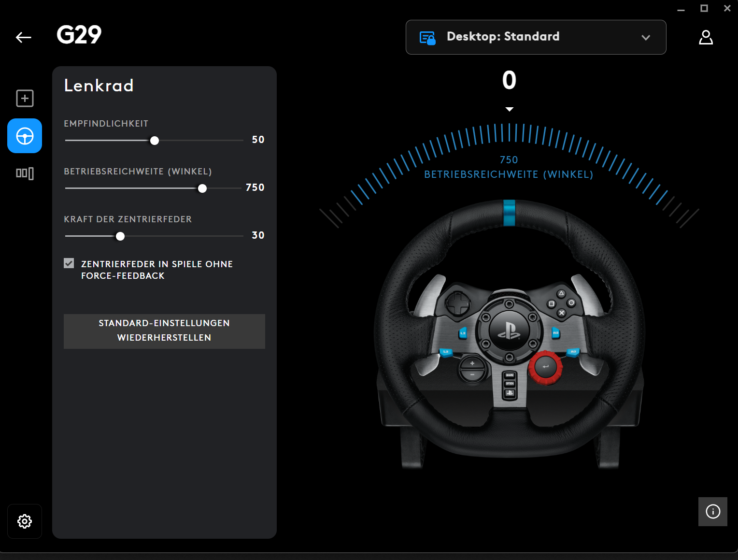Click the D-pad on the wheel image

(458, 304)
